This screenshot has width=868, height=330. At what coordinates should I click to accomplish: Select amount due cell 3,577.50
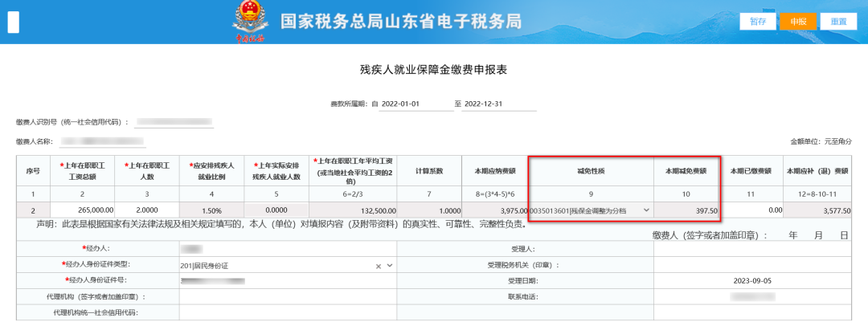817,210
